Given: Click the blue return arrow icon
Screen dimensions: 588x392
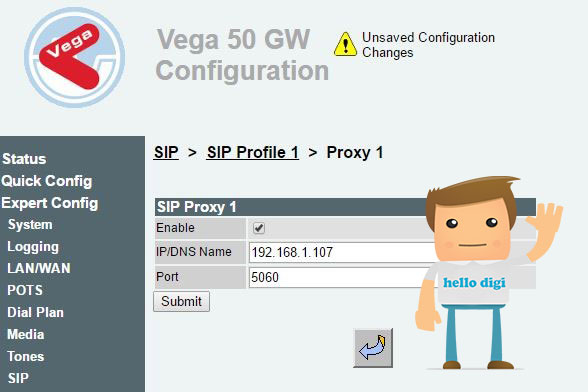Looking at the screenshot, I should 373,348.
